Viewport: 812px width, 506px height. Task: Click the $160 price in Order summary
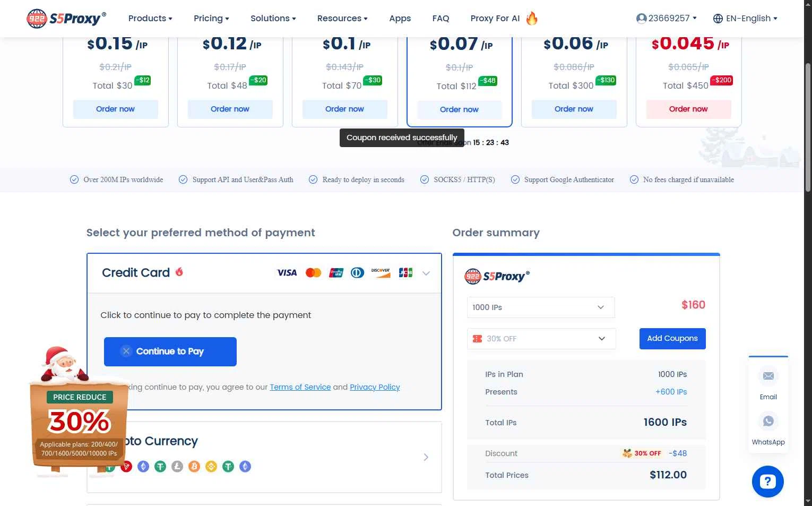point(693,305)
